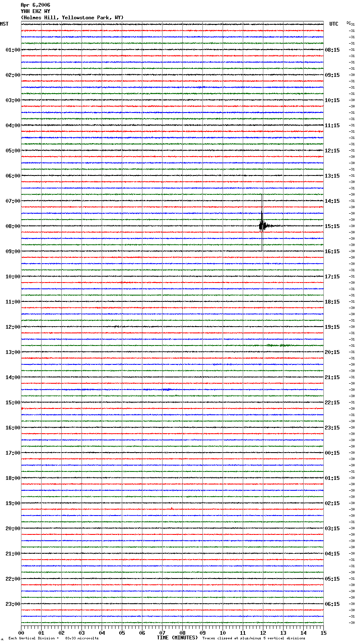Screen dimensions: 357x644
Task: Click minute '03' on the bottom time axis
Action: [81, 633]
